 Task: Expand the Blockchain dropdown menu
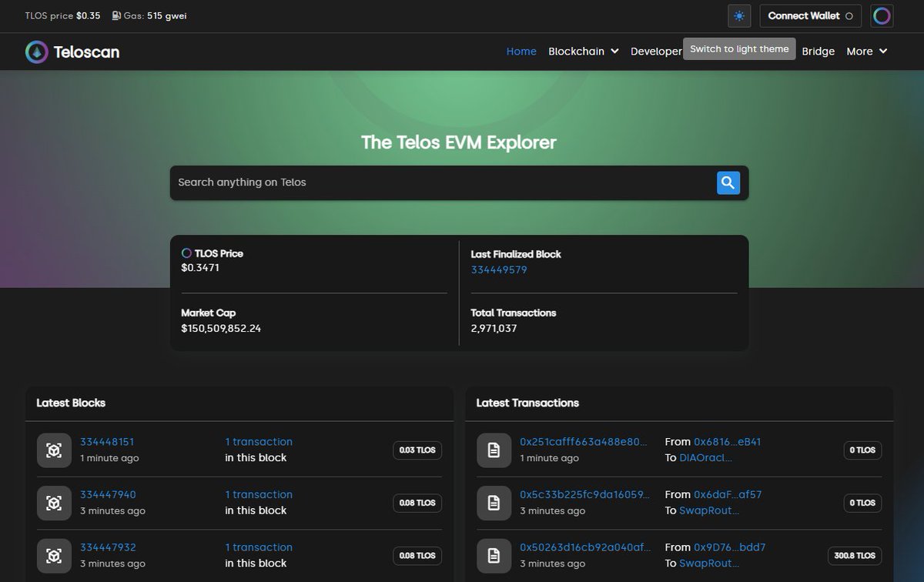click(583, 52)
